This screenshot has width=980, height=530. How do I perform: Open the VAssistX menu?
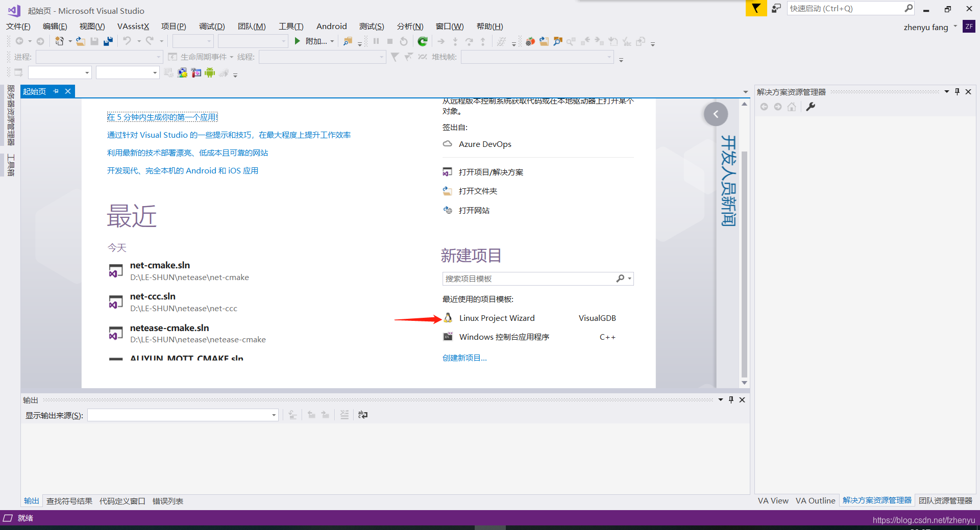[133, 27]
